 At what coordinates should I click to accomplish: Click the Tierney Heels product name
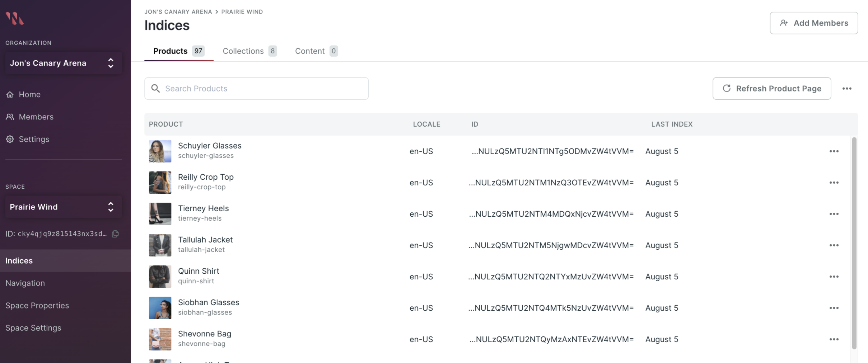pos(203,208)
